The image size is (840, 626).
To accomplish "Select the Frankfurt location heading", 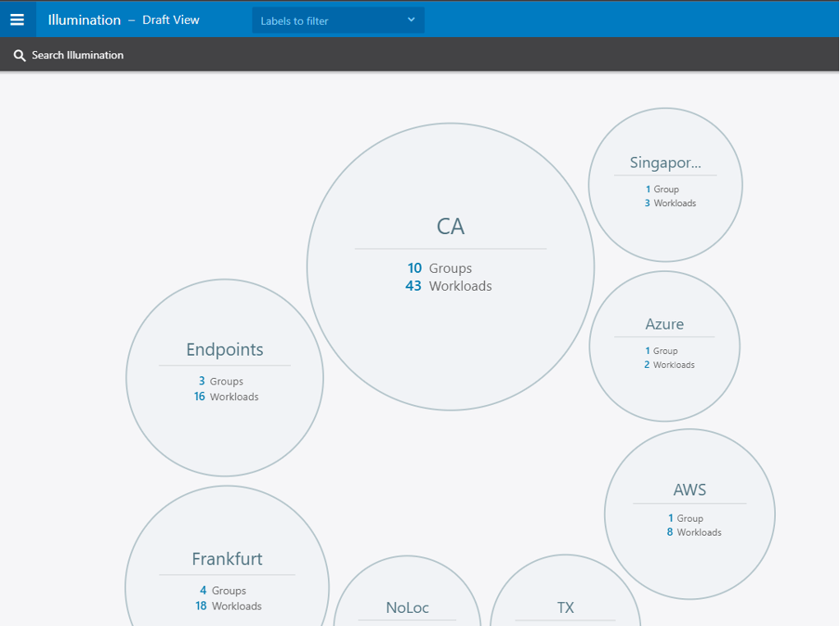I will click(227, 559).
